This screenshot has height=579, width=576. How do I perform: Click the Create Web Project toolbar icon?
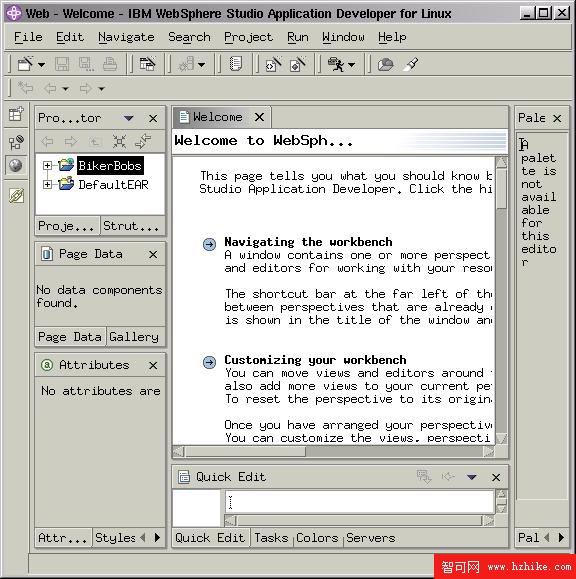click(147, 64)
